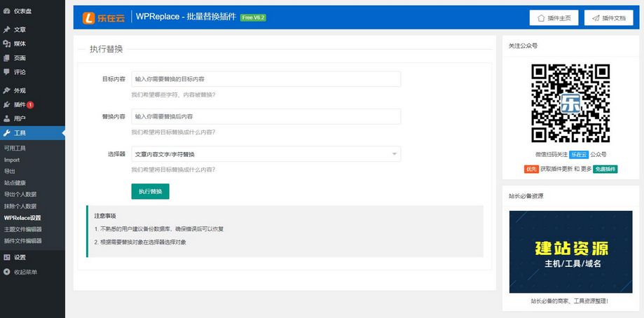644x318 pixels.
Task: Click the 目标内容 input field
Action: 266,79
